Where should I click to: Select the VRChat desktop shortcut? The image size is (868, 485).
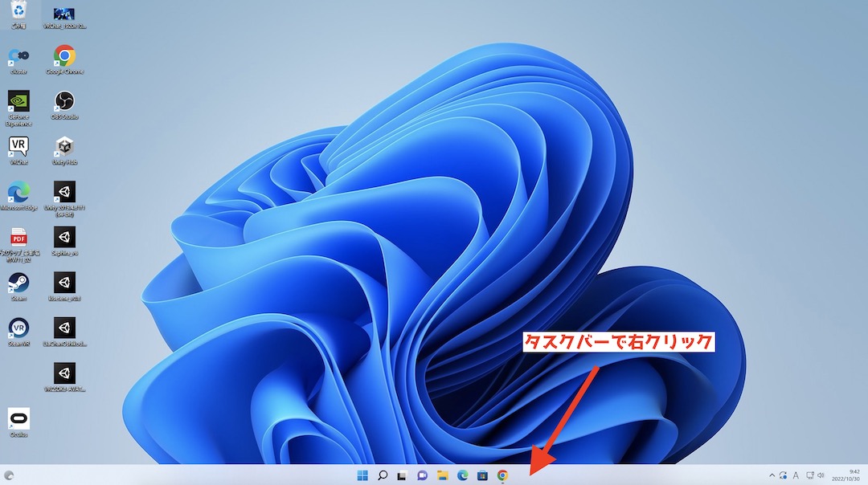coord(18,148)
